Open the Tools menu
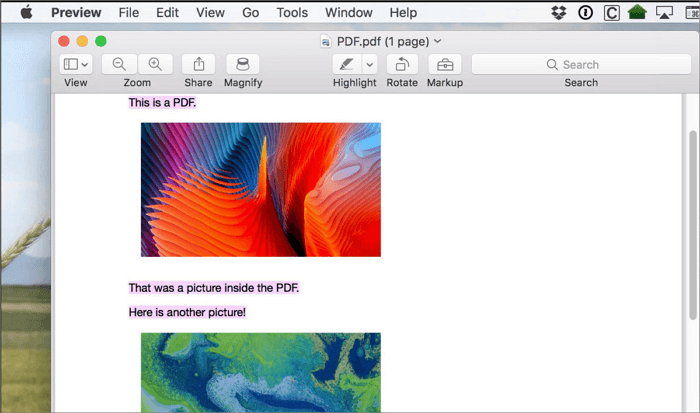This screenshot has height=413, width=700. [292, 13]
